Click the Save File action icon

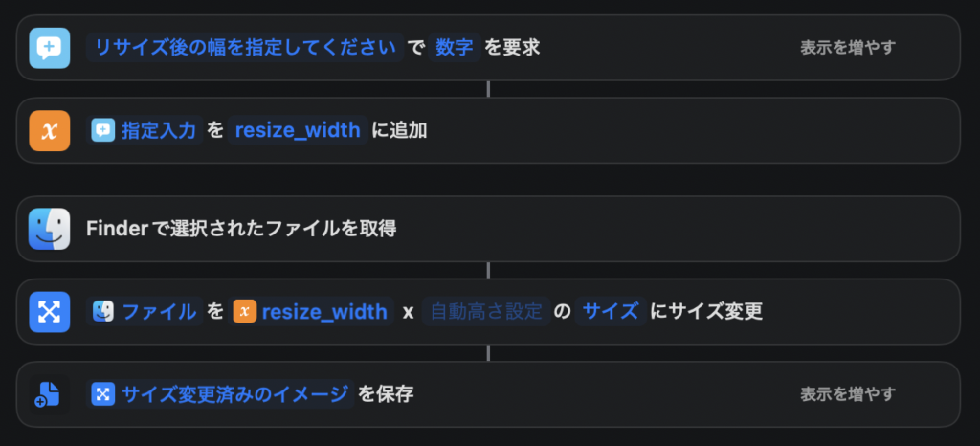[x=49, y=393]
